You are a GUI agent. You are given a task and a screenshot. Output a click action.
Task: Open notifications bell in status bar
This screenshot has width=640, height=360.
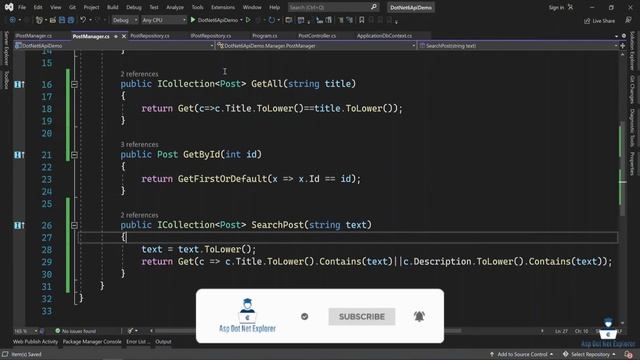click(628, 354)
